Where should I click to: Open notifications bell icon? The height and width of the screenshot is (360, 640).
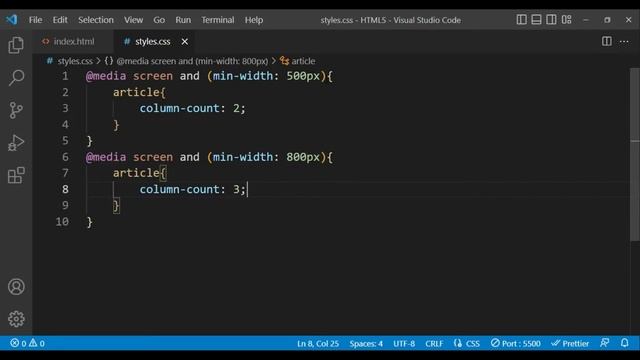click(x=624, y=343)
